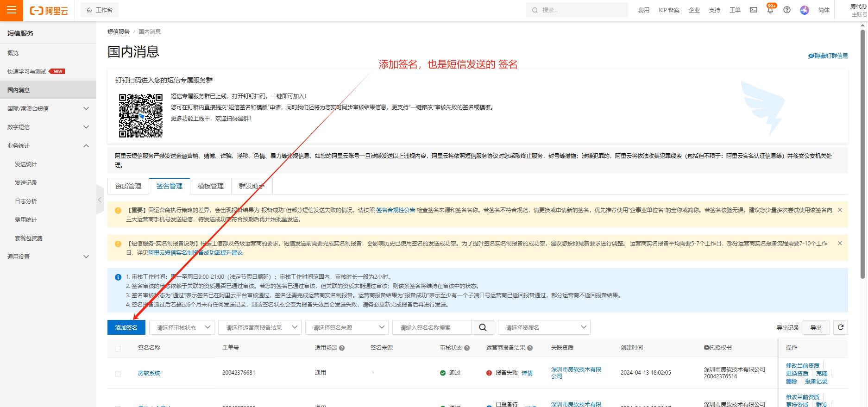868x407 pixels.
Task: Open the 群发助手 tab
Action: [252, 186]
